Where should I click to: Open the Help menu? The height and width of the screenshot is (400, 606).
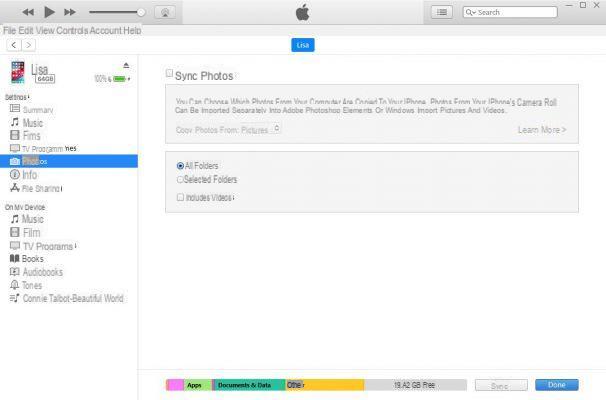[x=132, y=31]
